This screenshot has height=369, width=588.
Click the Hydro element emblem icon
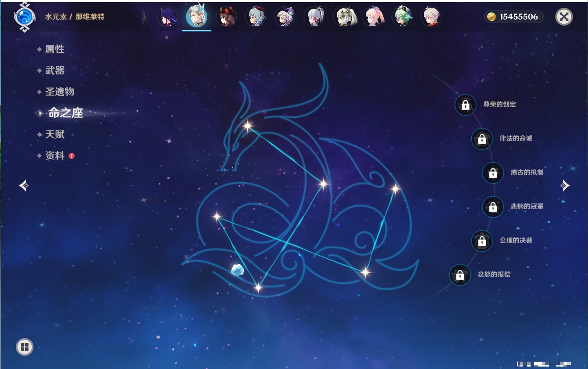[24, 17]
